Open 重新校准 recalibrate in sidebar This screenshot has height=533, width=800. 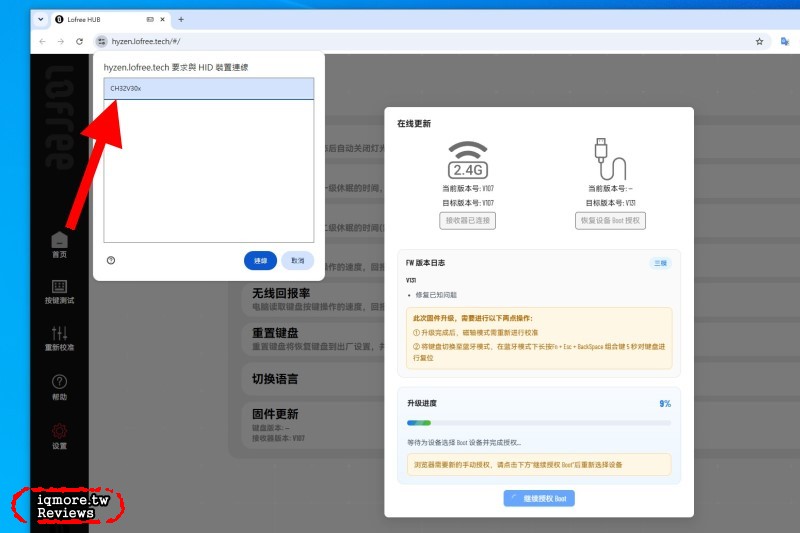click(x=59, y=339)
